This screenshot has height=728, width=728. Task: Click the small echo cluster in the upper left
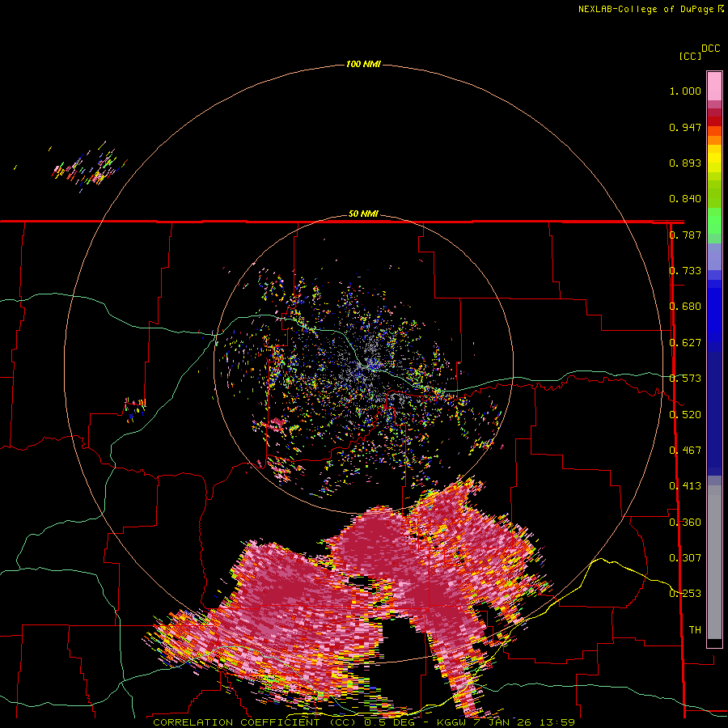tap(88, 167)
